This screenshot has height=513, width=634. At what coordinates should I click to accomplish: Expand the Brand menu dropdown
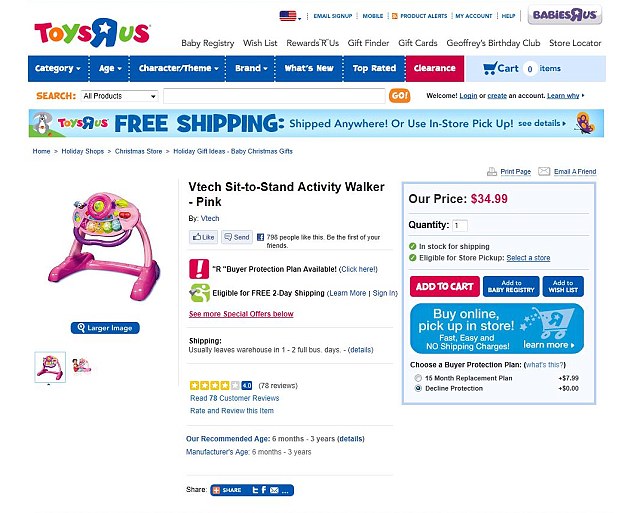(x=251, y=68)
